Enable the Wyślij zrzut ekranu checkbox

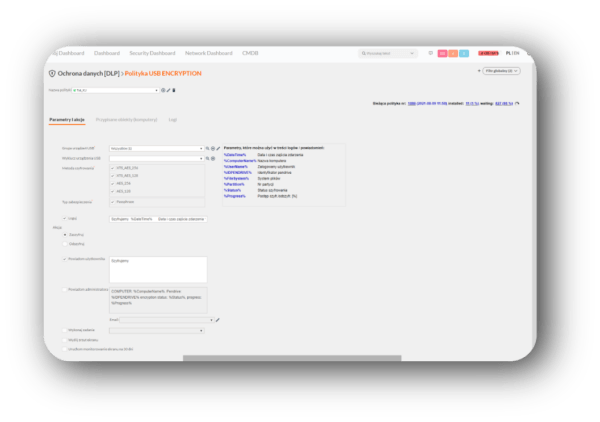[65, 340]
